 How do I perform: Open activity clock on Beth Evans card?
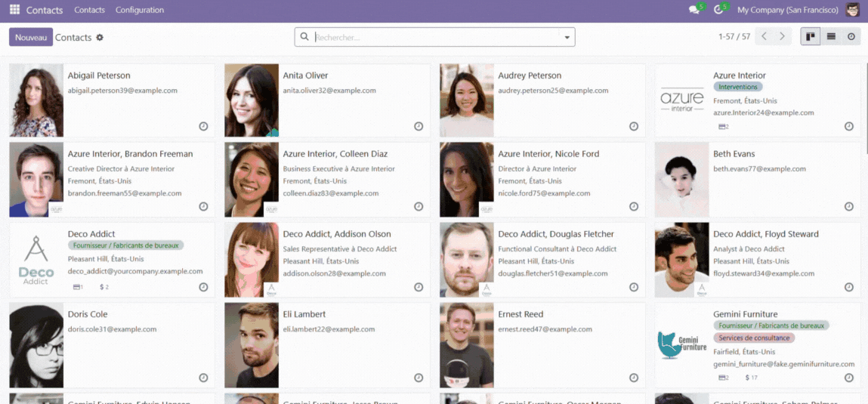(848, 206)
